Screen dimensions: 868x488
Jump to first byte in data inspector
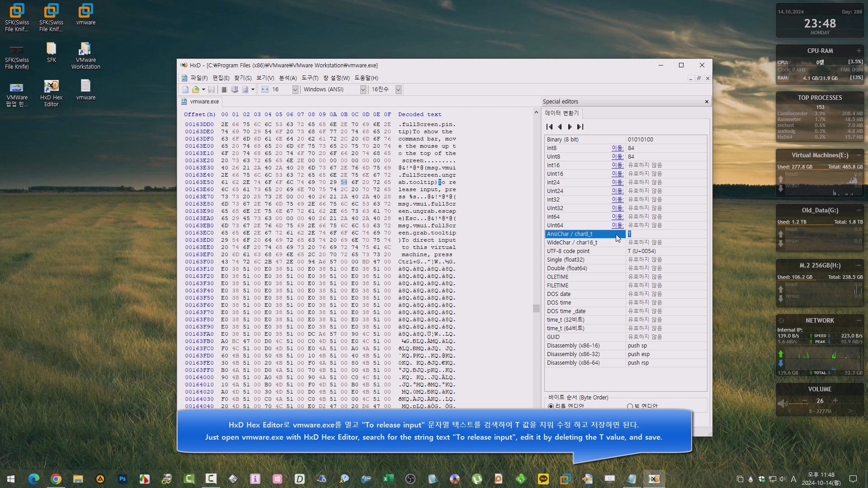pos(550,127)
